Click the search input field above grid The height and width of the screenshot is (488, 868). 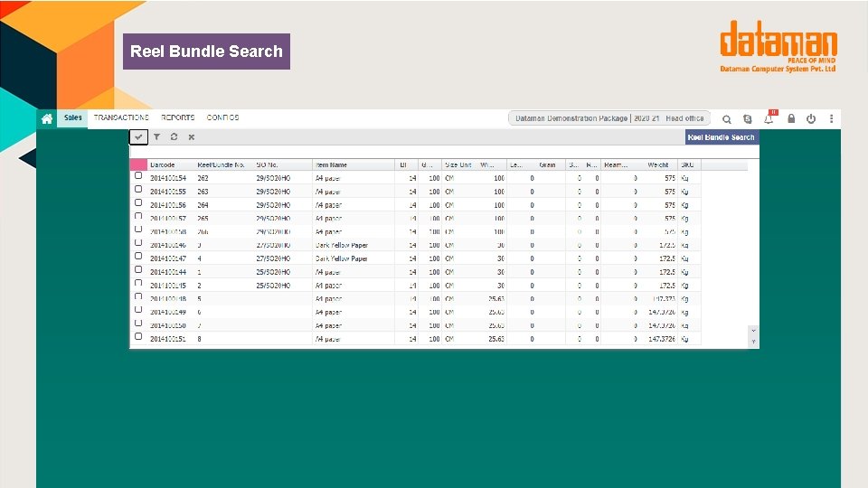coord(444,152)
